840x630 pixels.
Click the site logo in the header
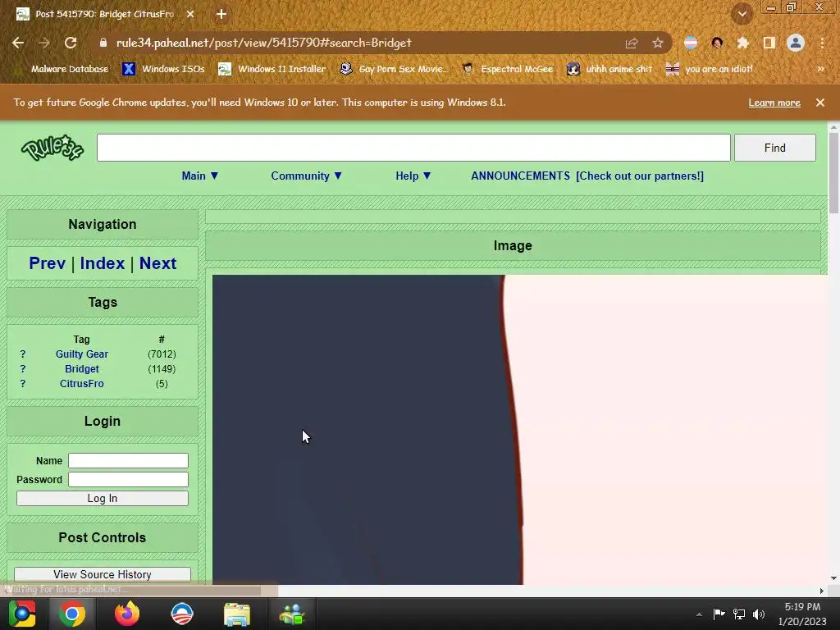pos(52,148)
